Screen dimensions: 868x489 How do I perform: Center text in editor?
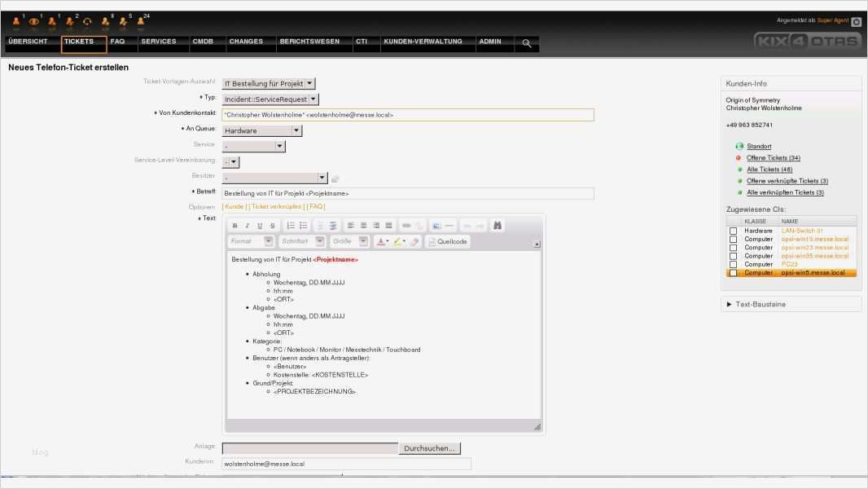tap(363, 226)
